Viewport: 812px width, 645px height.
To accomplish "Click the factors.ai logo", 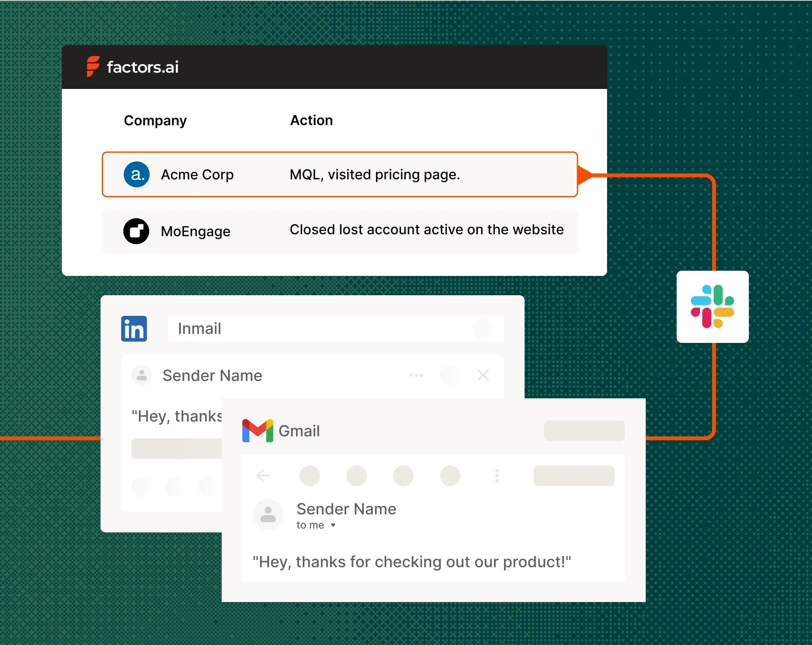I will (132, 67).
